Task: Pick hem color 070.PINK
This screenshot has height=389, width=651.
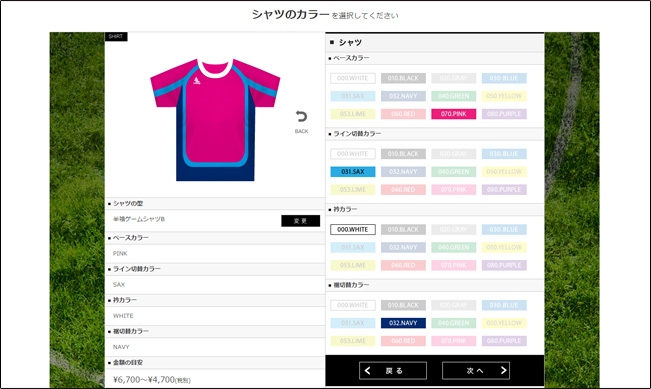Action: (x=454, y=341)
